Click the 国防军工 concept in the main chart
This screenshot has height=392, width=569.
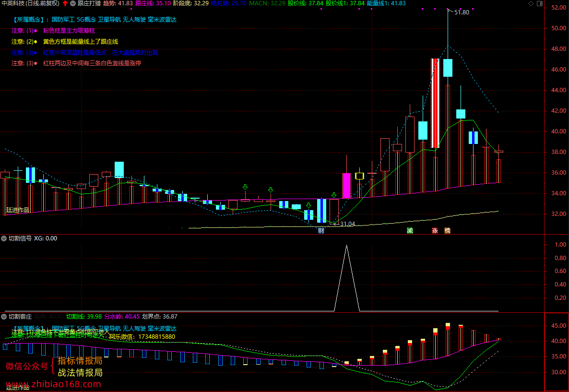click(63, 20)
